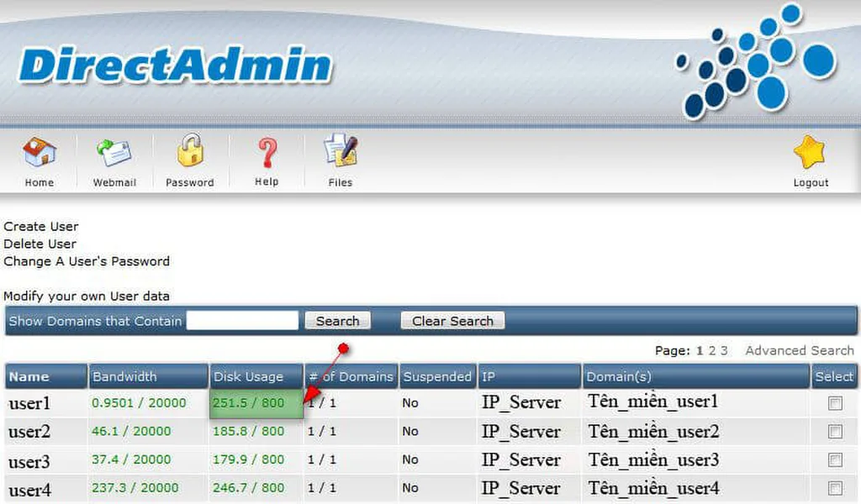Click bandwidth value 237.3 / 20000

(x=135, y=488)
